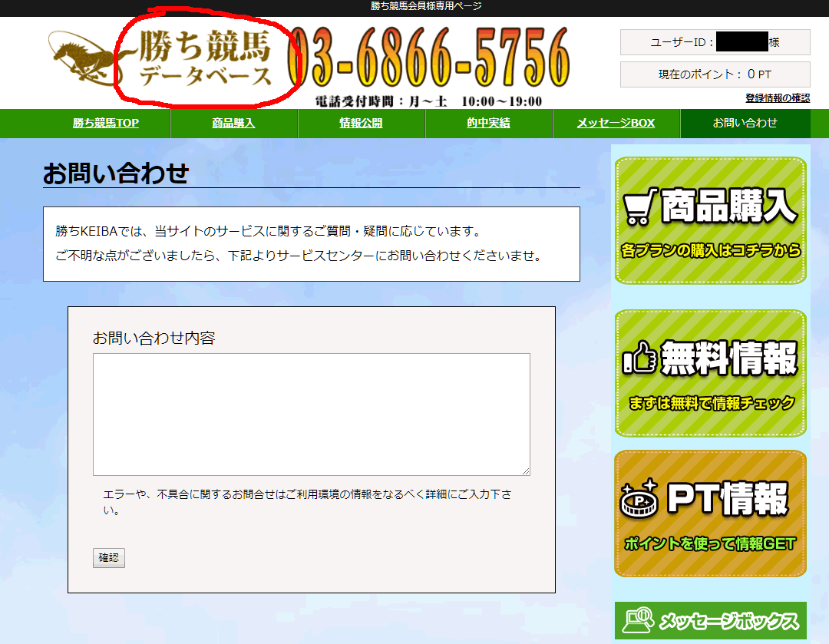The height and width of the screenshot is (644, 829).
Task: Click the mail icon on メッセージボックス button
Action: tap(637, 618)
